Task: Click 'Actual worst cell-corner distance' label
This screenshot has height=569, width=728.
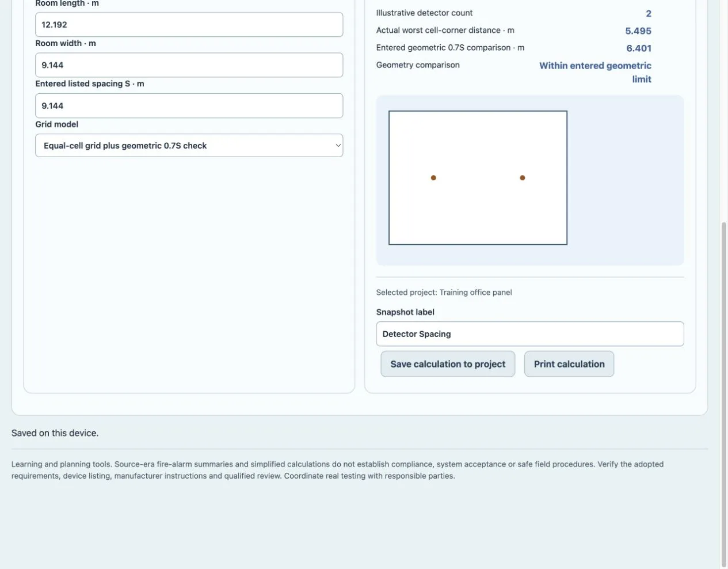Action: [x=445, y=30]
